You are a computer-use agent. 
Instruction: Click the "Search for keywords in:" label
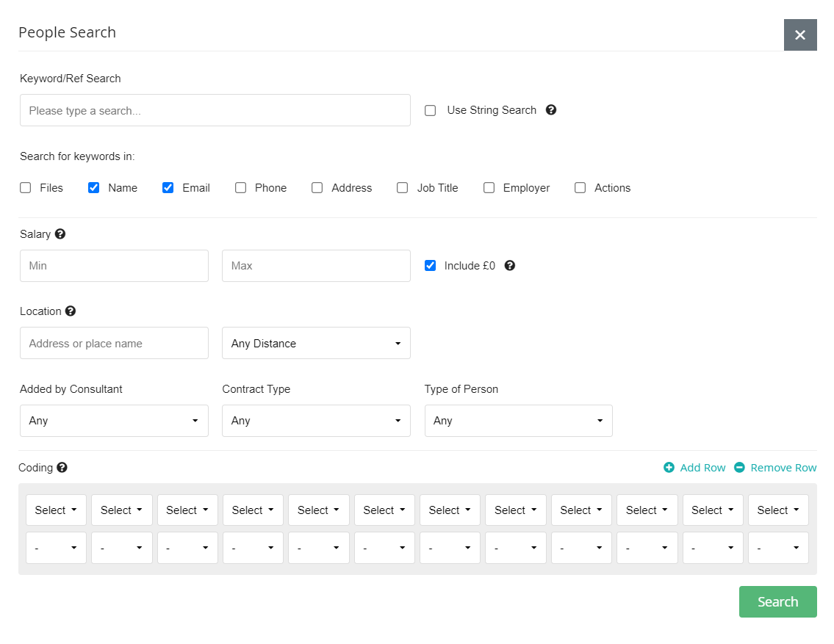(x=77, y=156)
